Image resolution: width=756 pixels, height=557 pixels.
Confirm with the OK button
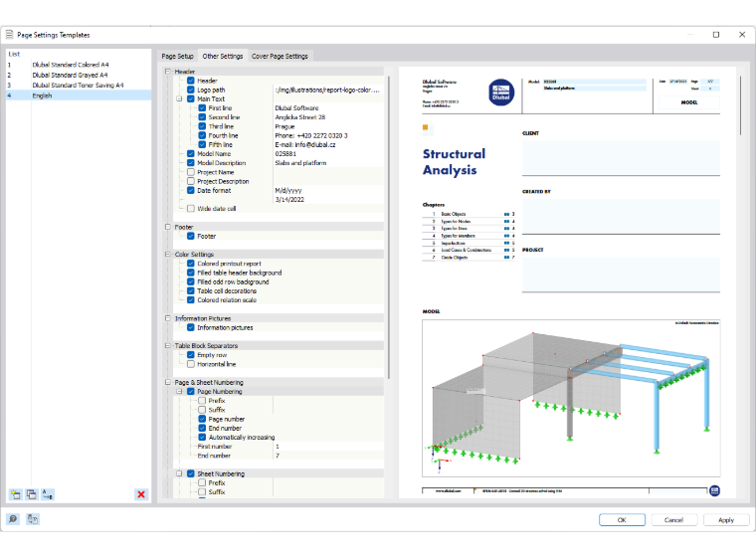tap(622, 520)
